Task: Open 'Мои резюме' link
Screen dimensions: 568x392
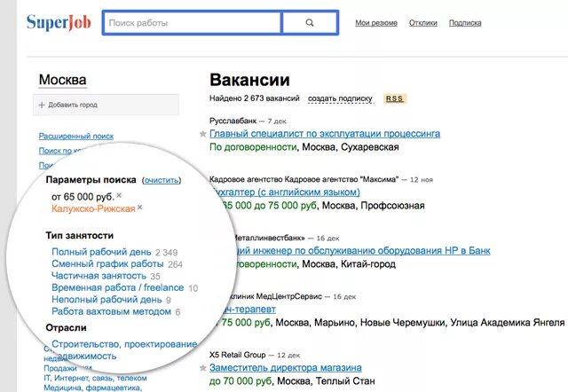Action: point(376,23)
